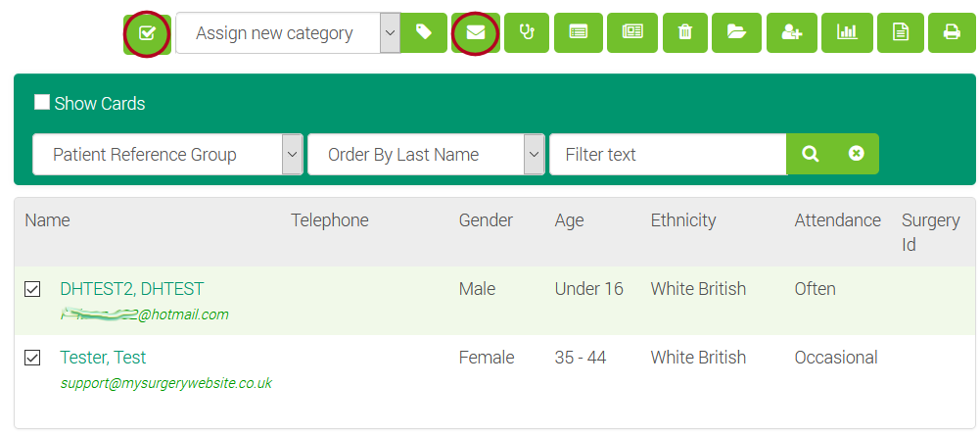The image size is (980, 435).
Task: Open the bar chart statistics icon
Action: [x=847, y=33]
